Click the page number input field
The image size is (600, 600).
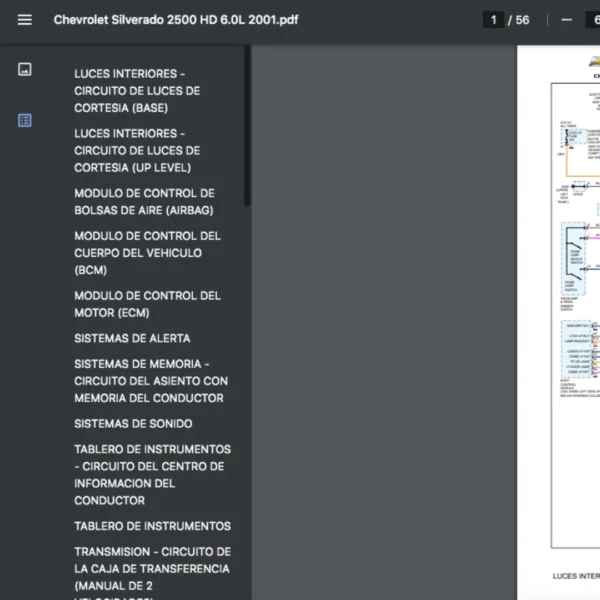(493, 20)
